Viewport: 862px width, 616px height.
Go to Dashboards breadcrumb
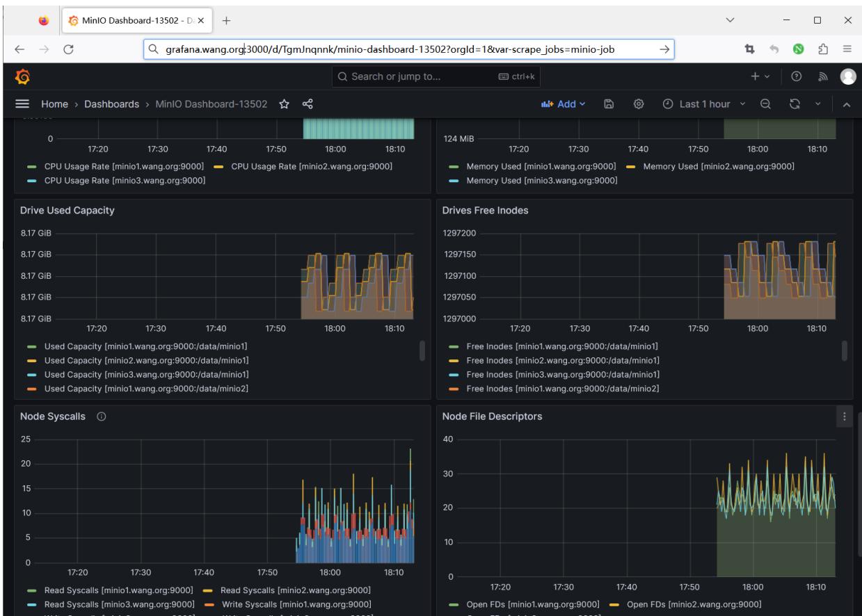[113, 104]
